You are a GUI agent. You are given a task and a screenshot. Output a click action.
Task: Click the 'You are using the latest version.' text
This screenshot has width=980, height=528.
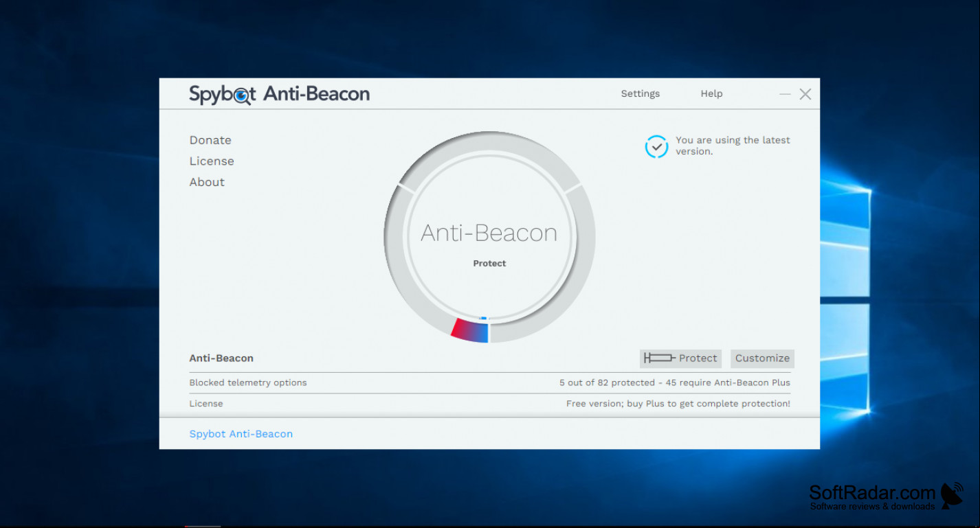pos(733,146)
